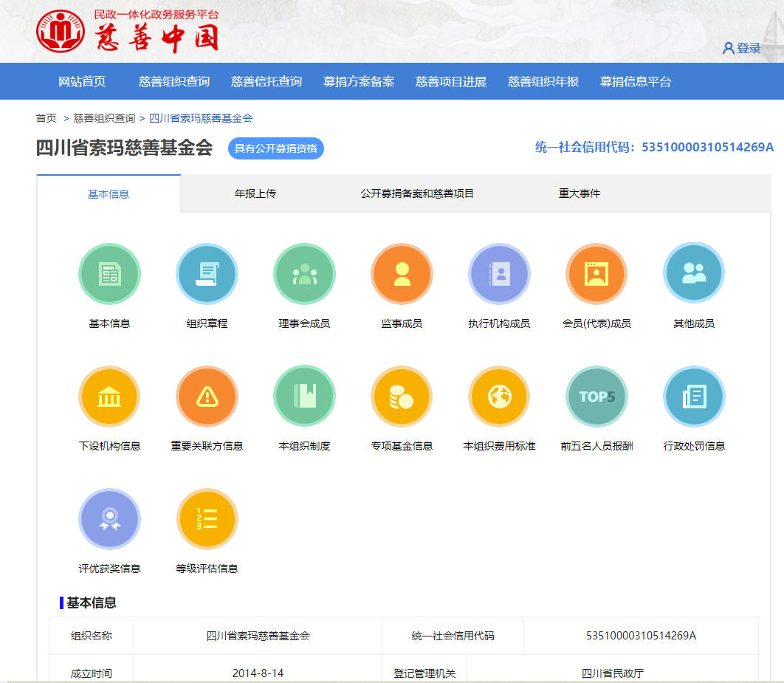Switch to the 年报上传 tab
The height and width of the screenshot is (683, 784).
click(x=255, y=193)
